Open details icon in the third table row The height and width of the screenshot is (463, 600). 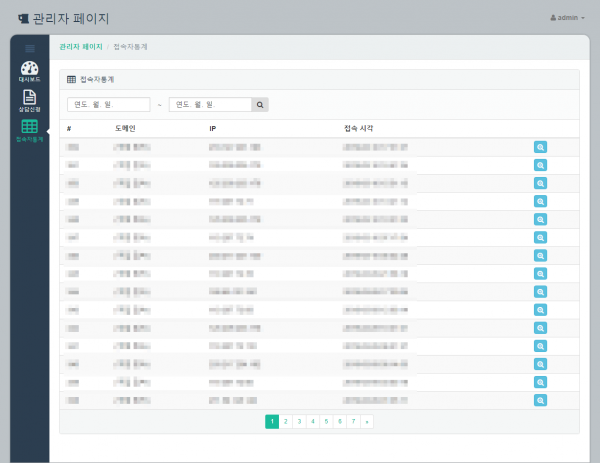540,183
